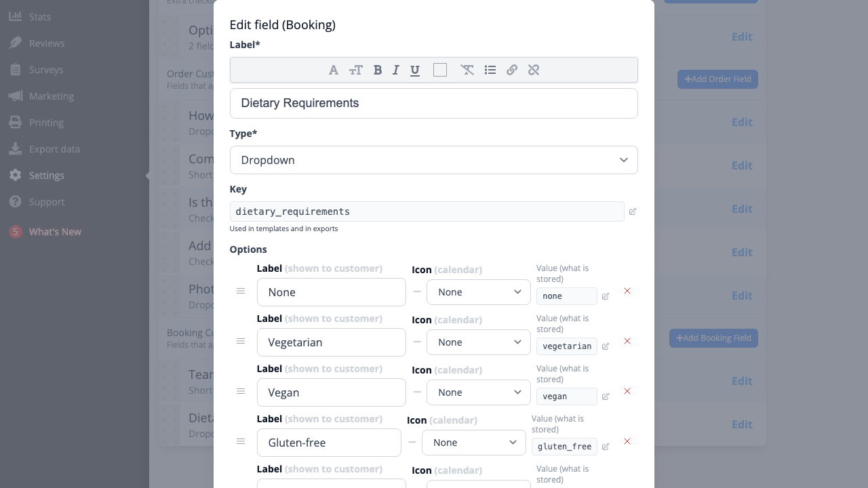Screen dimensions: 868x488
Task: Open Surveys in the sidebar
Action: [46, 70]
